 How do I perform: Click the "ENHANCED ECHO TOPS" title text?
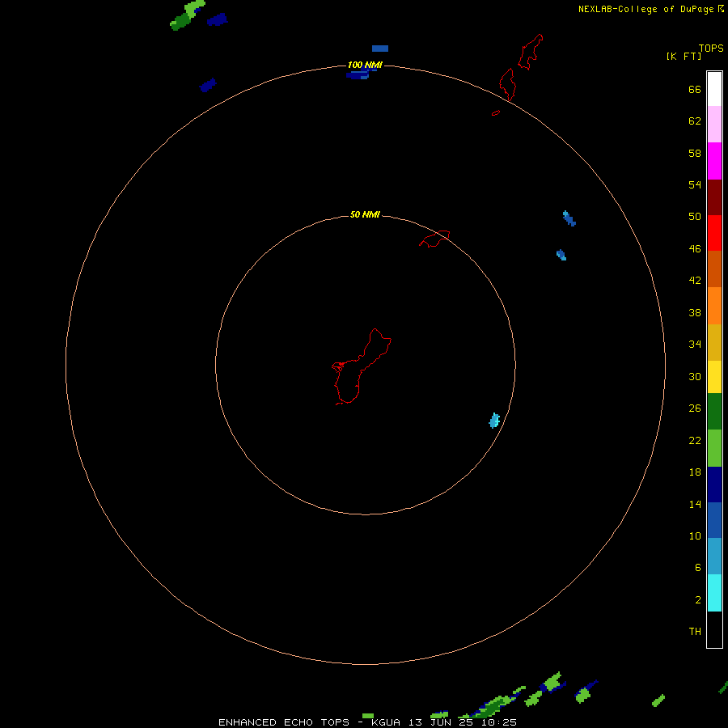284,722
